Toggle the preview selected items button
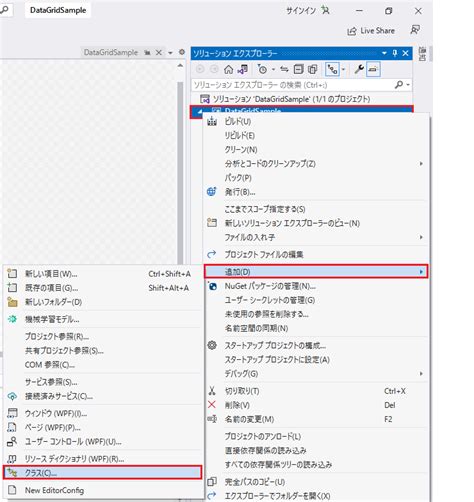 (x=373, y=69)
